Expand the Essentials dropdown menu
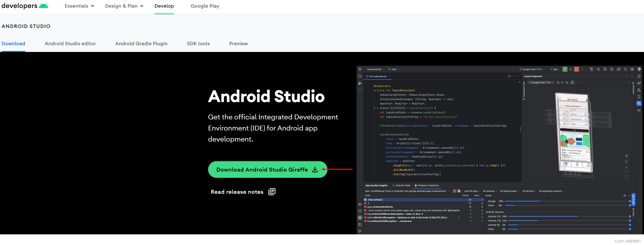Viewport: 644px width, 245px height. point(79,6)
